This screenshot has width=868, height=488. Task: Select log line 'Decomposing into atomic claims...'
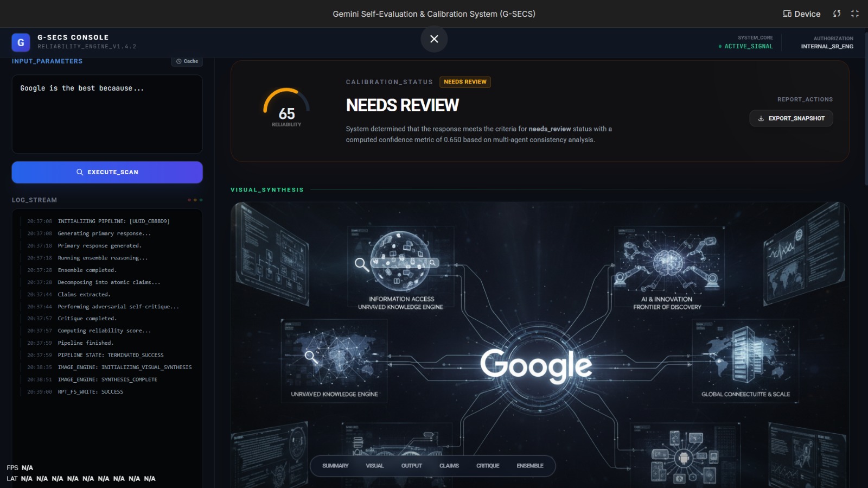point(109,282)
